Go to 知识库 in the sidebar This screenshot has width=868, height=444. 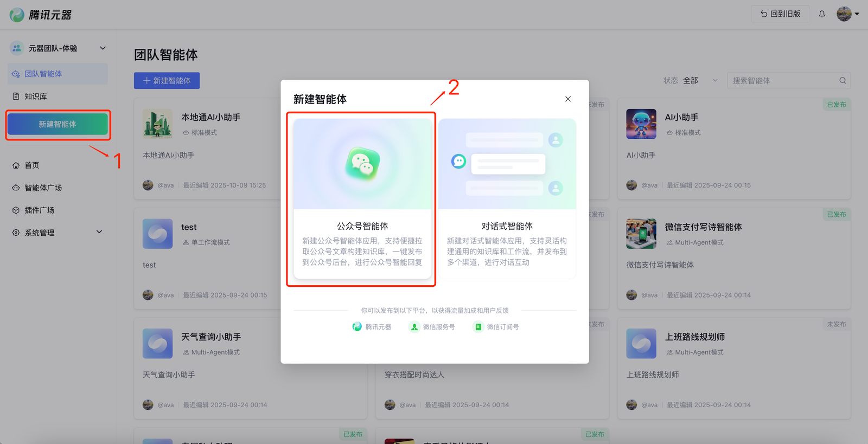tap(36, 96)
